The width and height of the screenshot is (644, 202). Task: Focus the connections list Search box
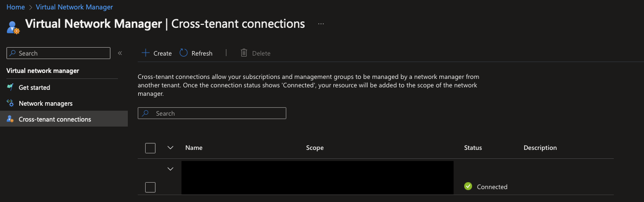(x=212, y=113)
